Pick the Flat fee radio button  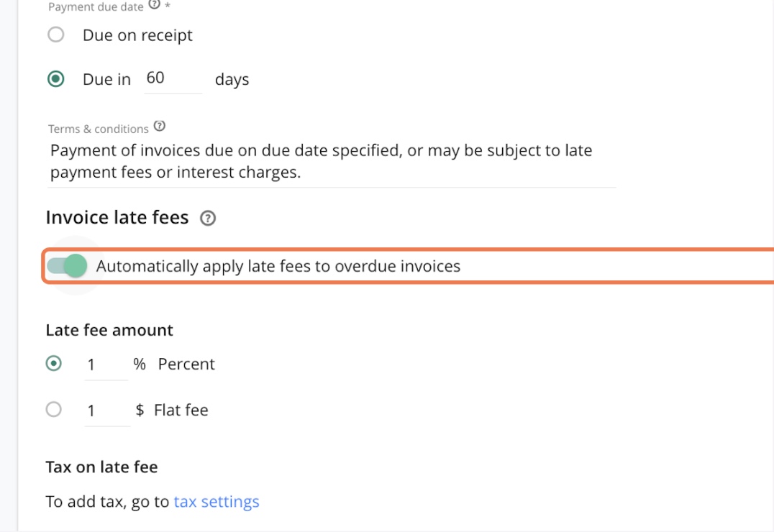point(54,410)
